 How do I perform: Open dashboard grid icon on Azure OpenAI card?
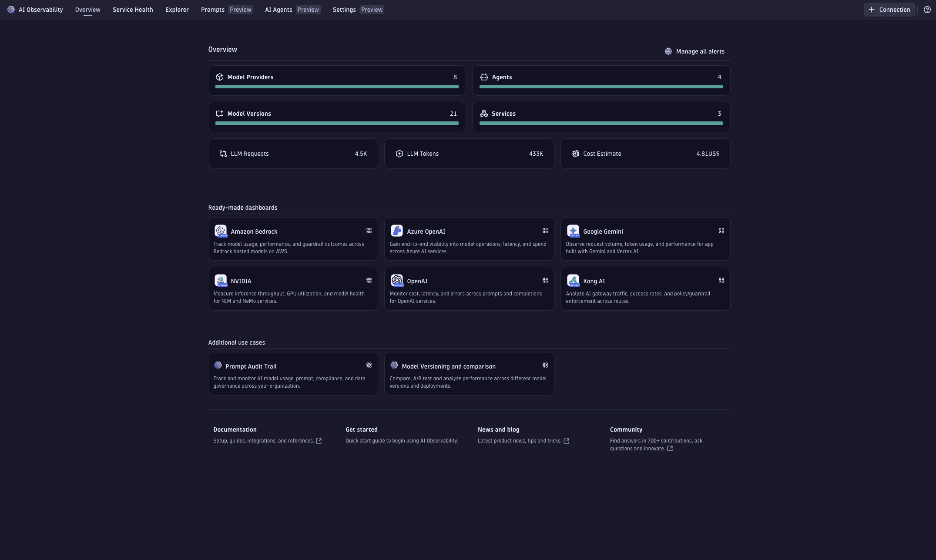[x=545, y=231]
